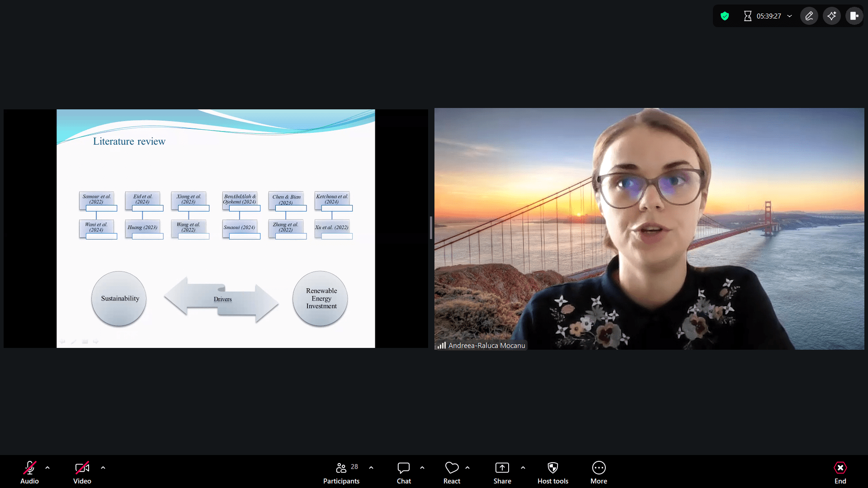
Task: Open the annotate pen tool
Action: (809, 16)
